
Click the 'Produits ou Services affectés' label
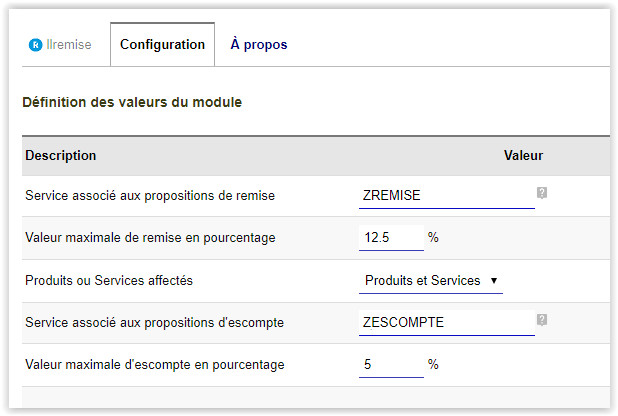(x=109, y=281)
